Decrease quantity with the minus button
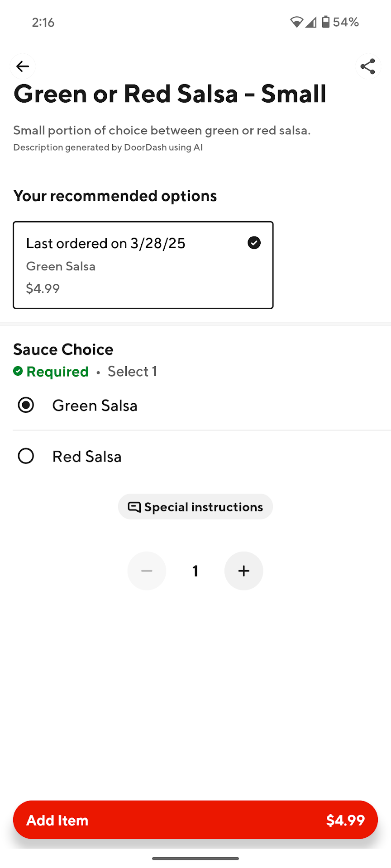 tap(147, 571)
